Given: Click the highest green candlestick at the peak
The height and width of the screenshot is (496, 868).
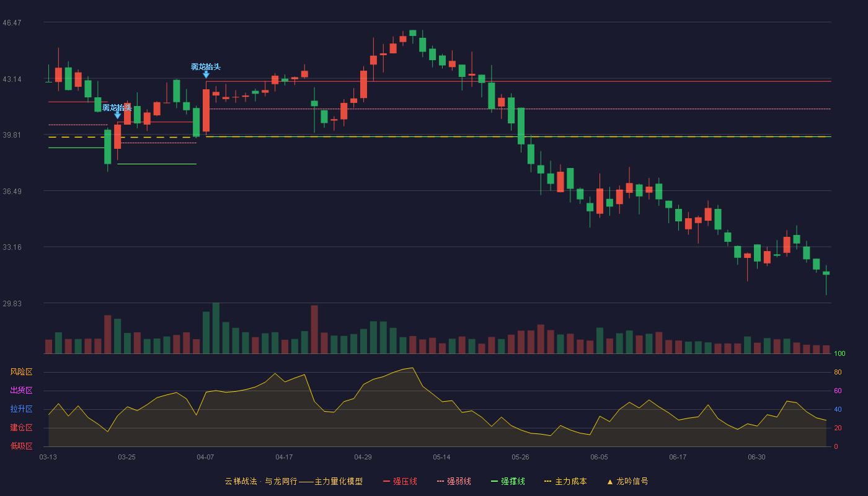Looking at the screenshot, I should coord(413,33).
